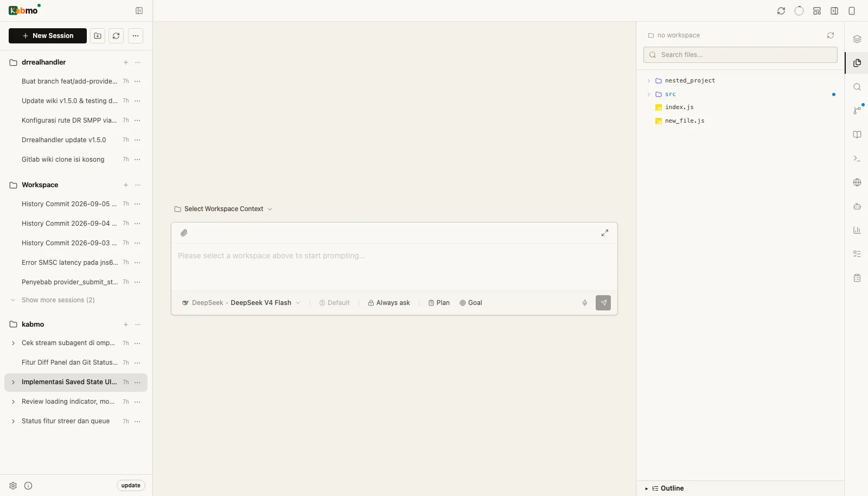Click the microphone voice input icon
The height and width of the screenshot is (496, 868).
pos(585,303)
